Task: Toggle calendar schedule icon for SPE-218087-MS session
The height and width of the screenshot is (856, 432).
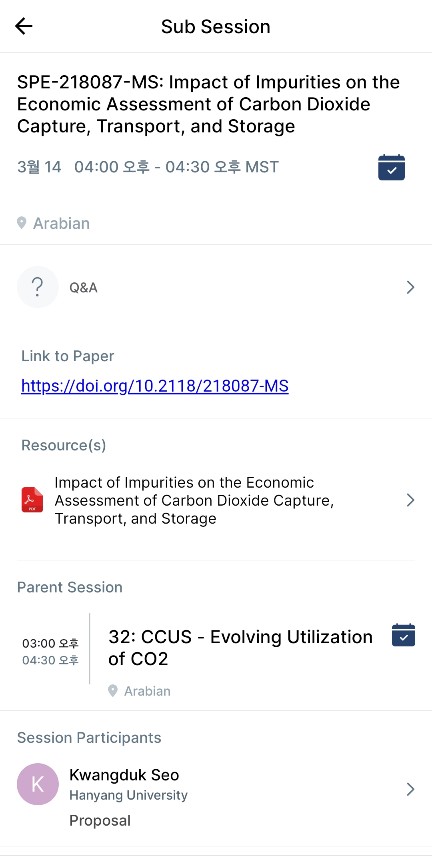Action: [x=392, y=167]
